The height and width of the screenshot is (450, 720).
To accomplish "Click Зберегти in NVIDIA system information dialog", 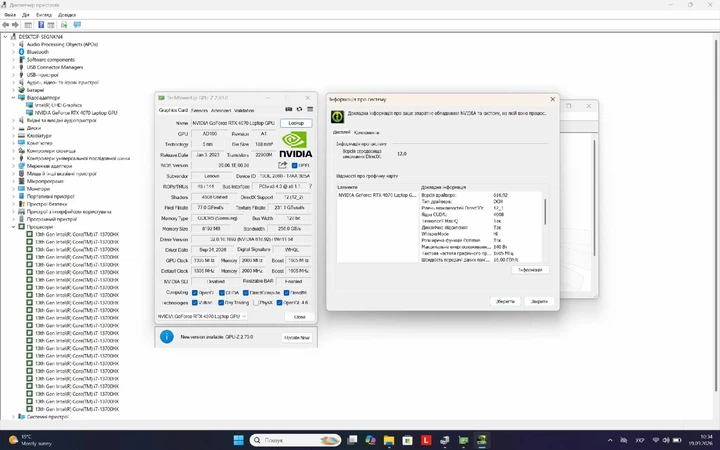I will click(x=505, y=302).
